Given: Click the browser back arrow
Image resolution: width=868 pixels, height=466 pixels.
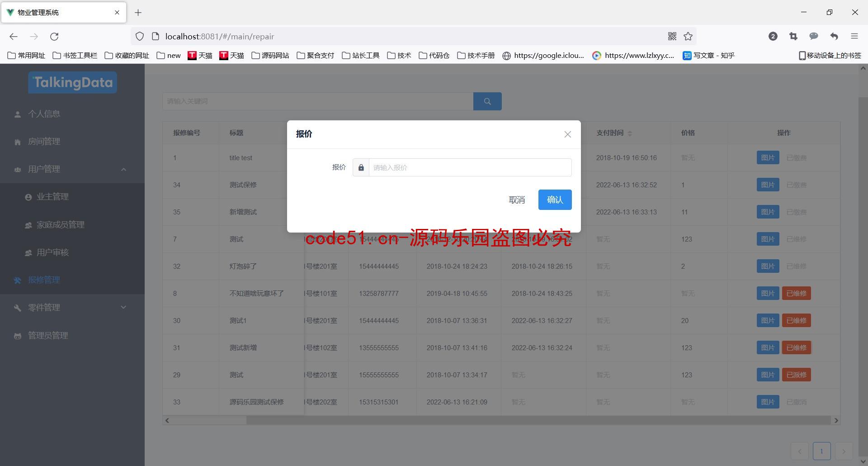Looking at the screenshot, I should (14, 37).
